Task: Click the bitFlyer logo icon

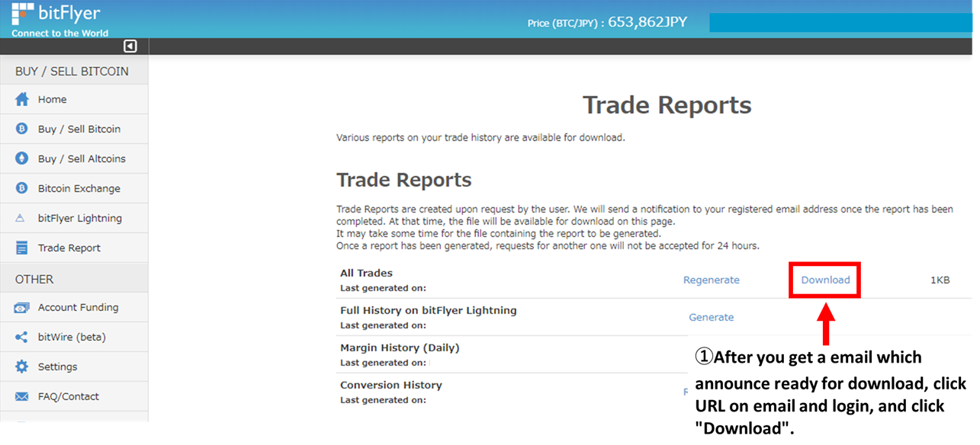Action: tap(23, 14)
